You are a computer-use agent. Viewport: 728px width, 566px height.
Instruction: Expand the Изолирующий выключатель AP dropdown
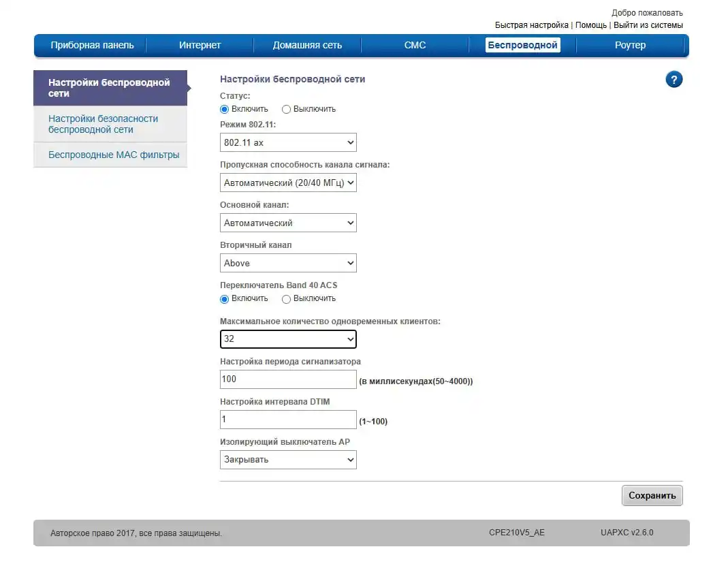point(288,460)
